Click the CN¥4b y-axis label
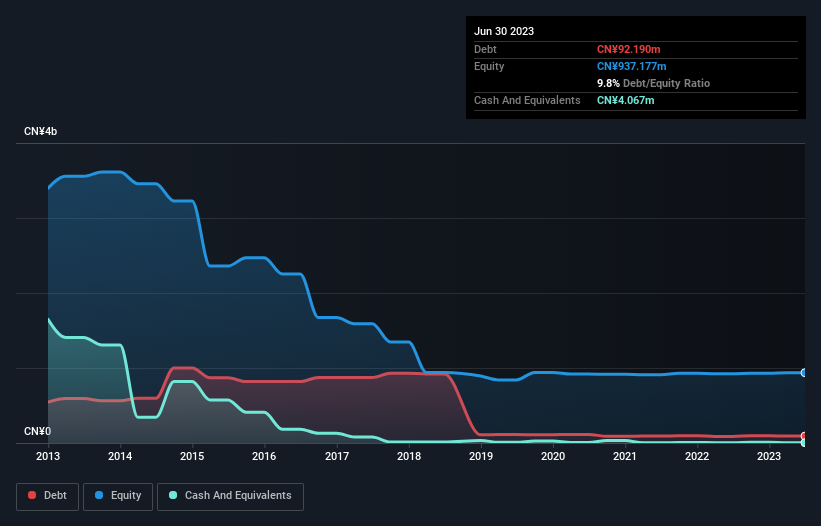Viewport: 821px width, 526px height. coord(40,131)
